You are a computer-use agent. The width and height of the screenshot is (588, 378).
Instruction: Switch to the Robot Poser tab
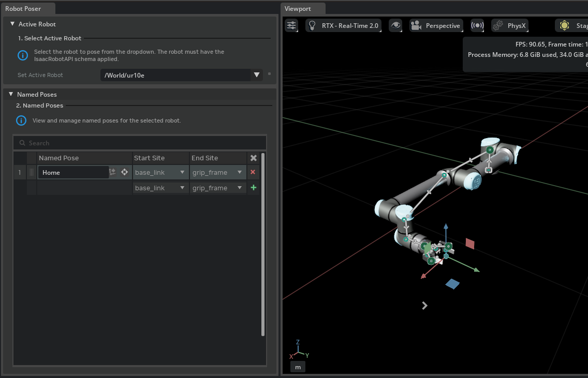coord(23,8)
